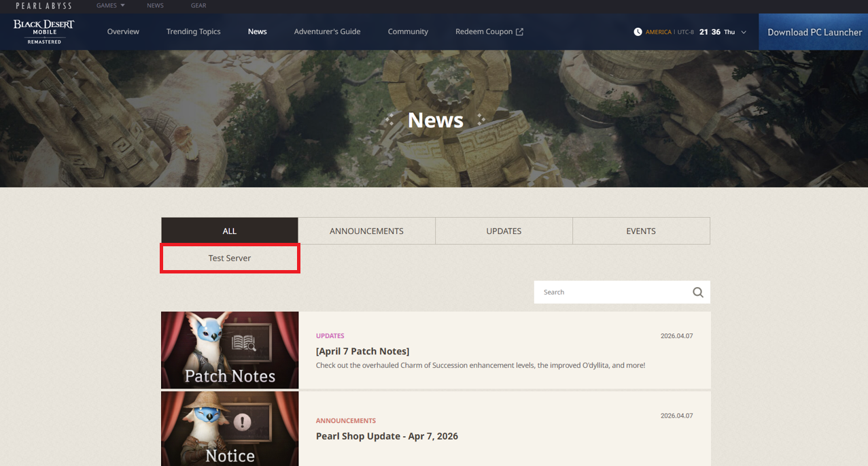Viewport: 868px width, 466px height.
Task: Open the Patch Notes thumbnail
Action: tap(230, 350)
